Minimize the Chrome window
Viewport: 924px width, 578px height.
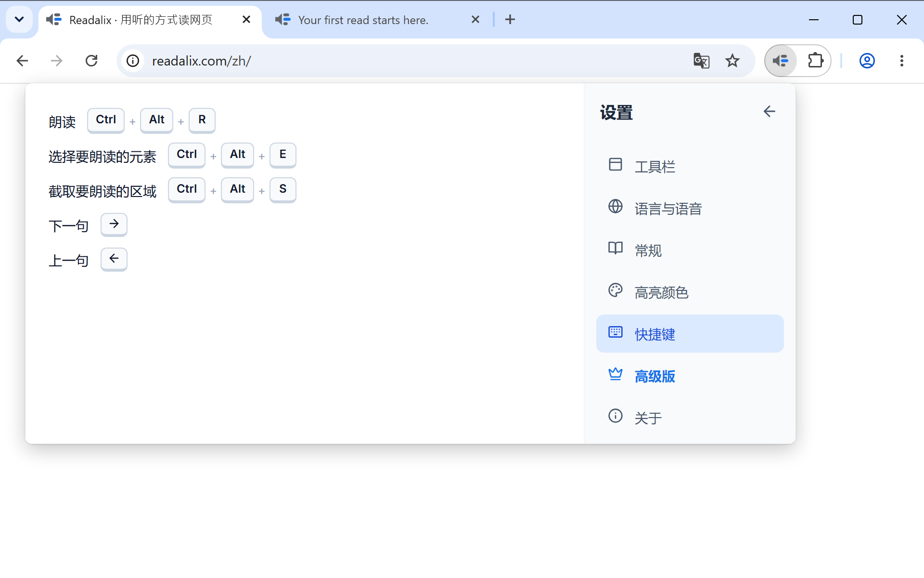click(814, 20)
